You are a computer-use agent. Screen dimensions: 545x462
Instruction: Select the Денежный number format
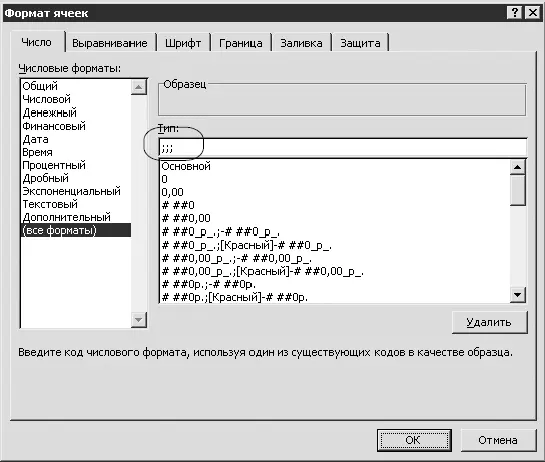pos(50,113)
